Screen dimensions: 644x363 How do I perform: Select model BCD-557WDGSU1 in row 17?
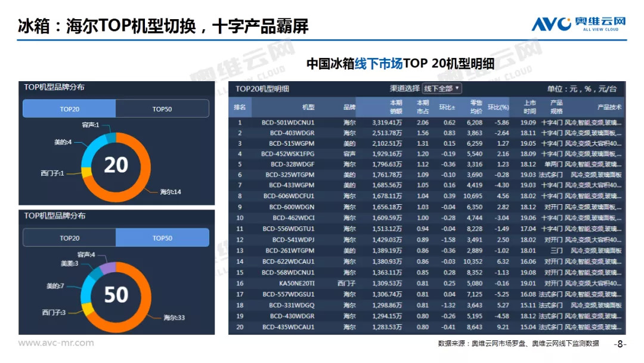tap(289, 294)
